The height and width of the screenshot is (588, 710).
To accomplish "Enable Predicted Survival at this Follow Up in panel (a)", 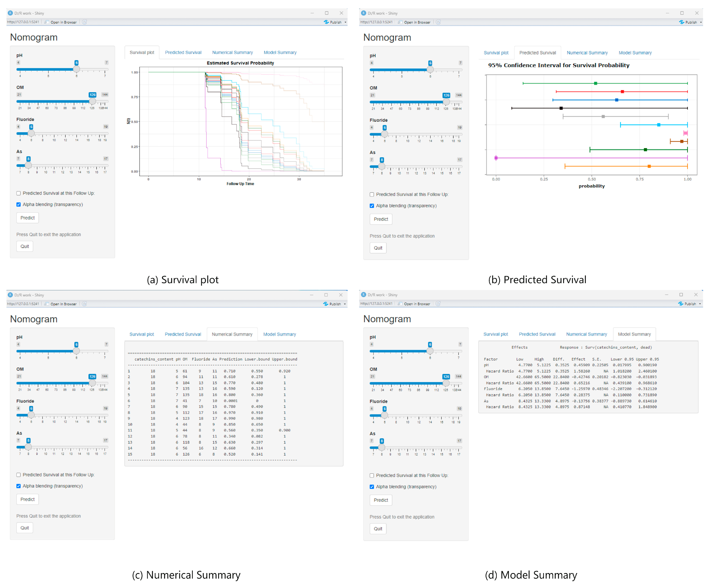I will click(19, 193).
